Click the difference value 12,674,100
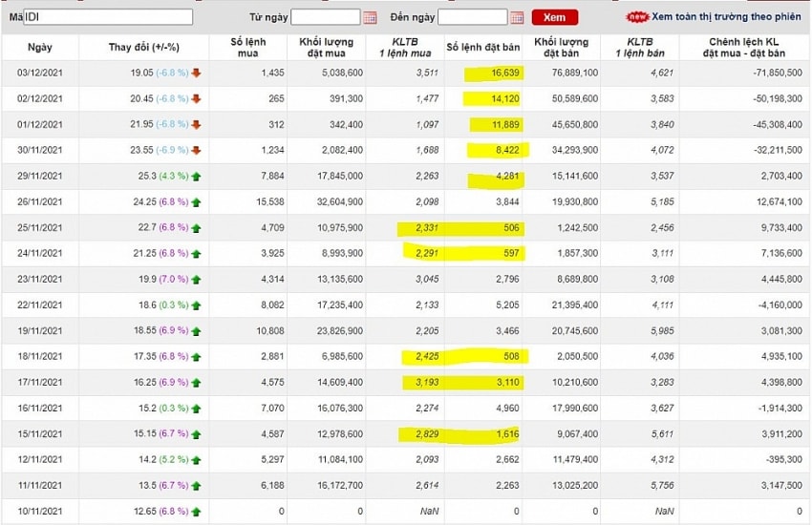 tap(780, 202)
